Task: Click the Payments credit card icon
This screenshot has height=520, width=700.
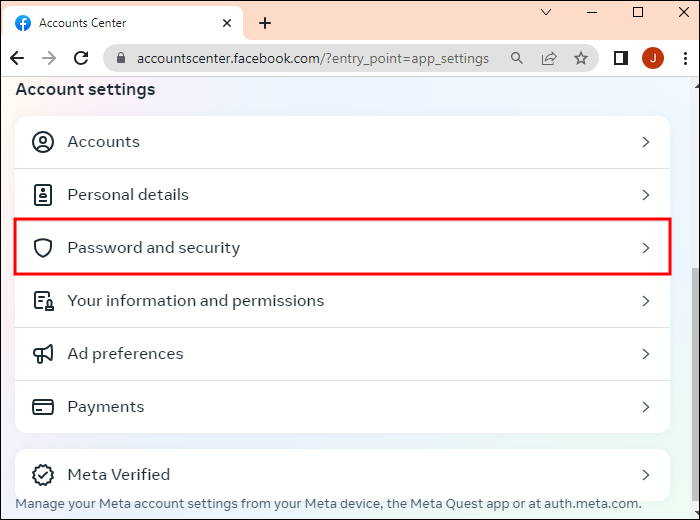Action: click(43, 407)
